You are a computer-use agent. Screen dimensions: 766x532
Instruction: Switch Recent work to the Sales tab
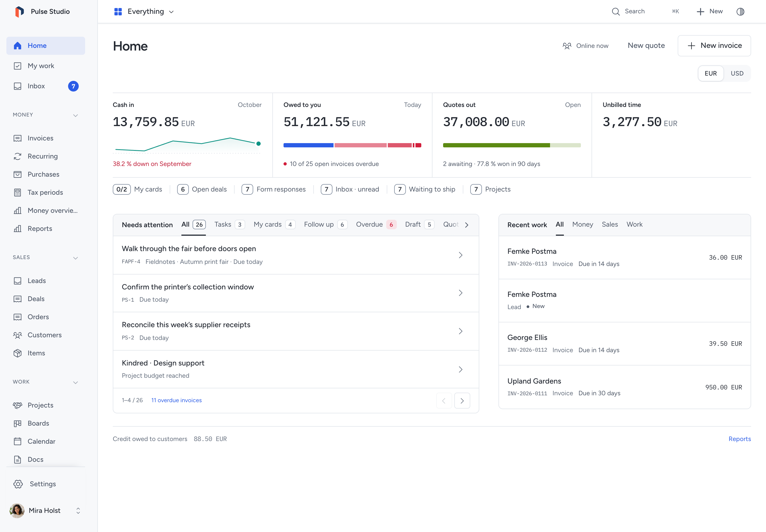(610, 225)
